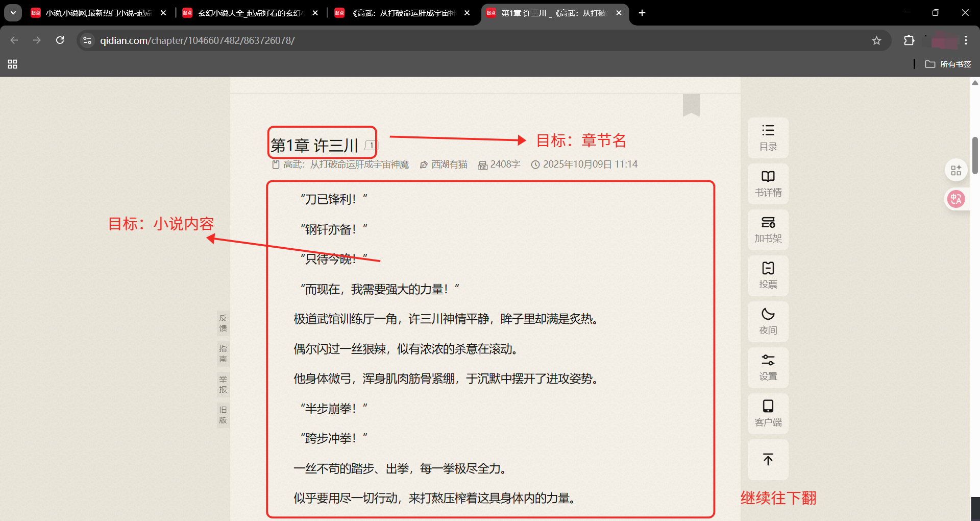Open 投票 voting panel
Screen dimensions: 980x521
coord(768,276)
